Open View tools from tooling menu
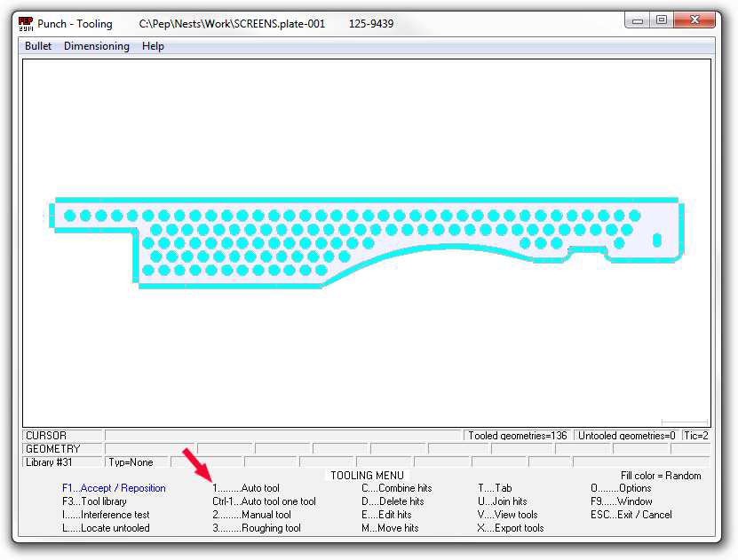 507,515
